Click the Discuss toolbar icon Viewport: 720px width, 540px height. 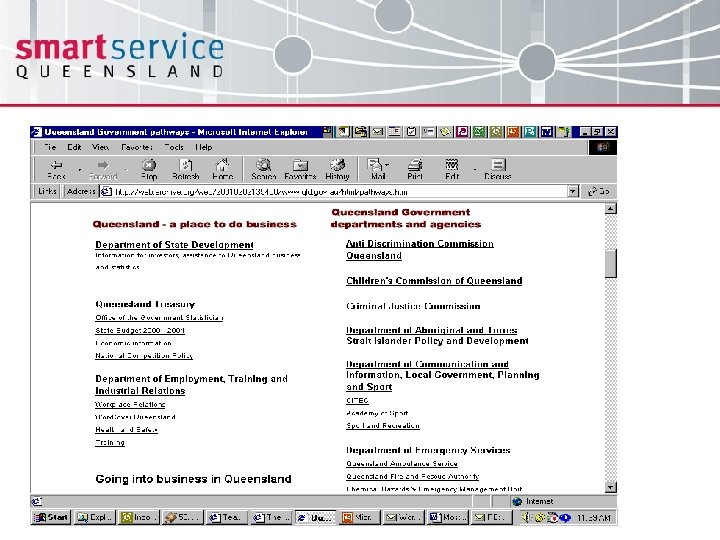click(x=498, y=164)
